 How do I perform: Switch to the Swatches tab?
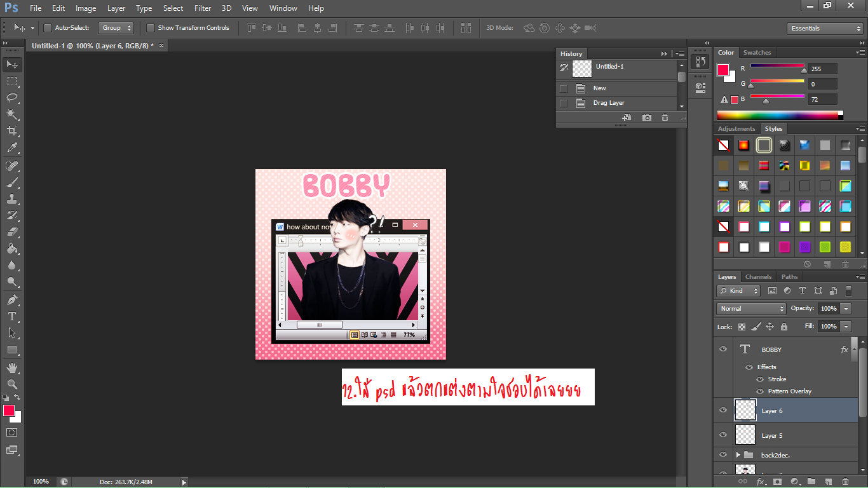coord(757,53)
